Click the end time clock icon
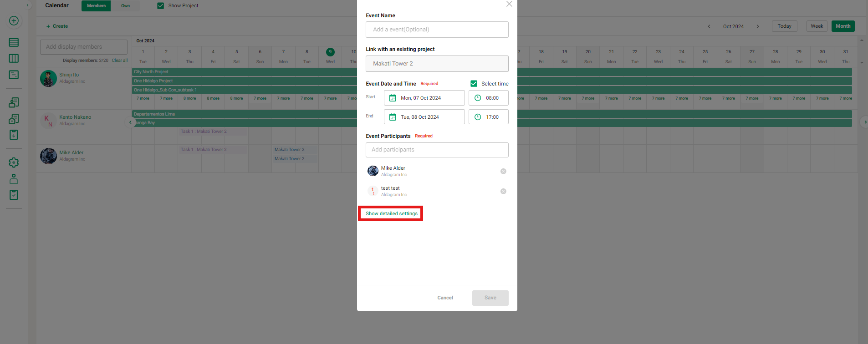The image size is (868, 344). click(478, 117)
